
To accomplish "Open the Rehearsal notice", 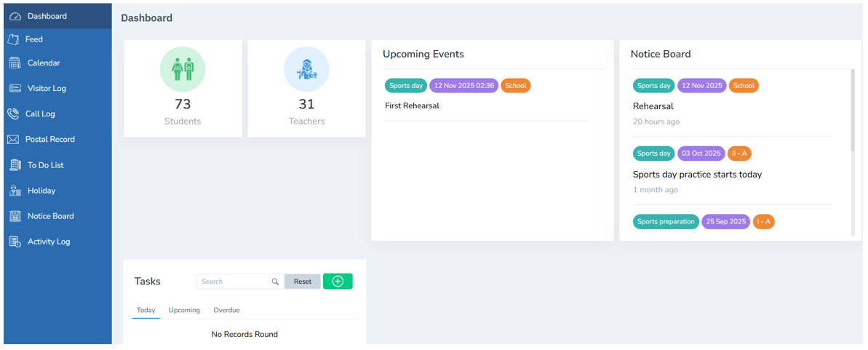I will coord(653,106).
